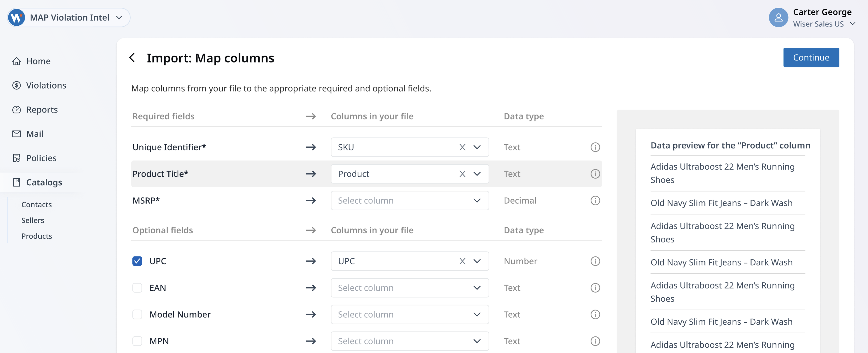Image resolution: width=868 pixels, height=353 pixels.
Task: Select Products under Catalogs
Action: pyautogui.click(x=37, y=236)
